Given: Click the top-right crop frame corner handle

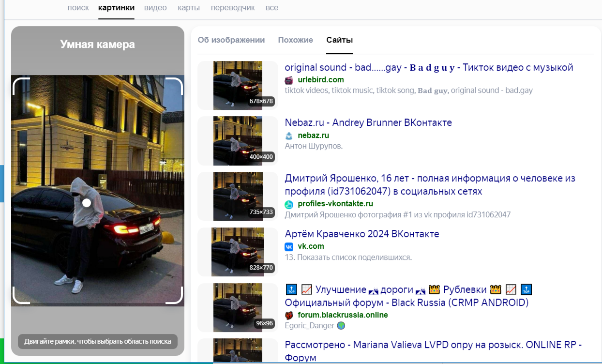Looking at the screenshot, I should click(175, 85).
